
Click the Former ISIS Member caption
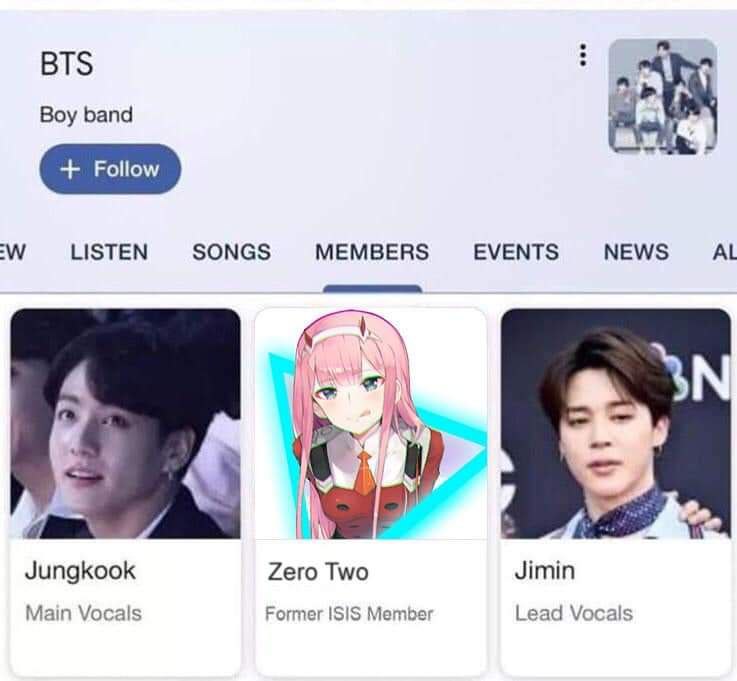pyautogui.click(x=349, y=614)
